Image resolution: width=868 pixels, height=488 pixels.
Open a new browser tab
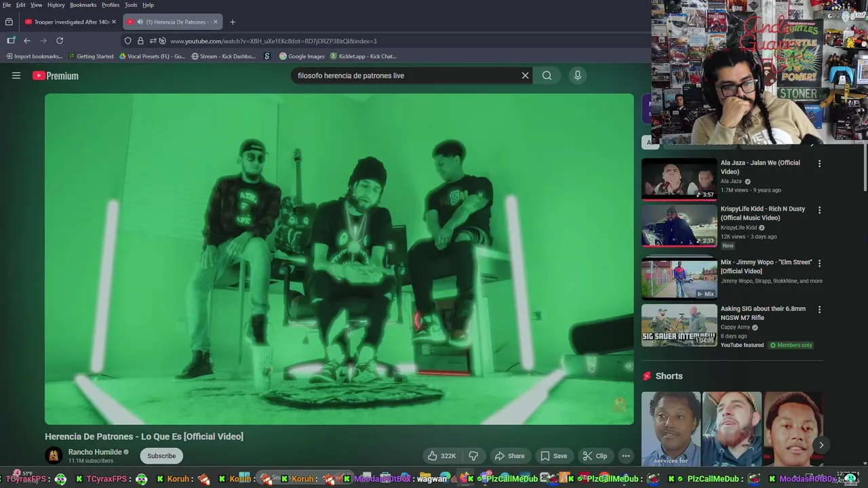233,22
